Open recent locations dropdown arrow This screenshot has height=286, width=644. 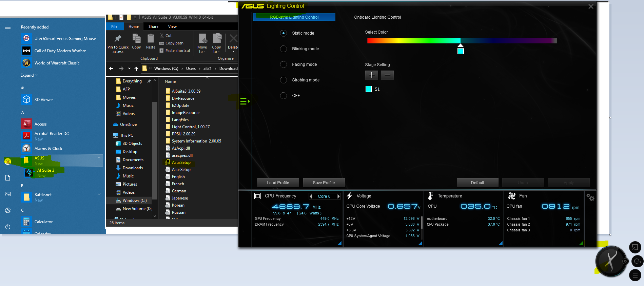129,69
